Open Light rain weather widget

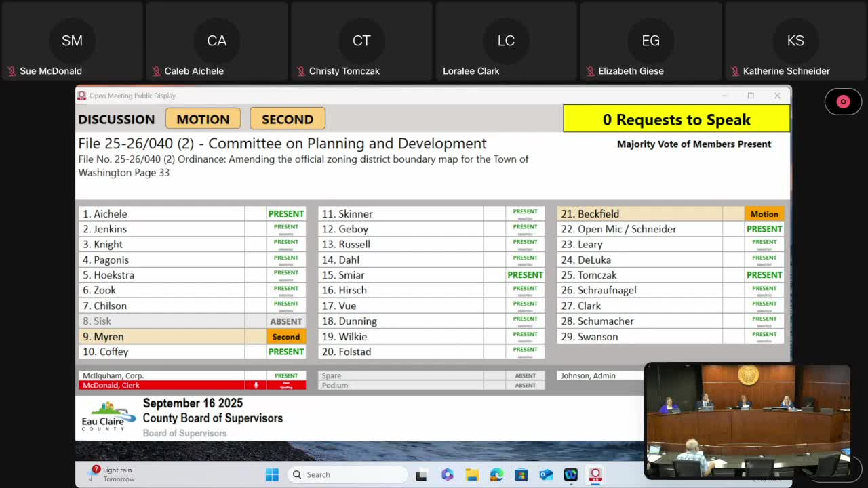pyautogui.click(x=112, y=474)
